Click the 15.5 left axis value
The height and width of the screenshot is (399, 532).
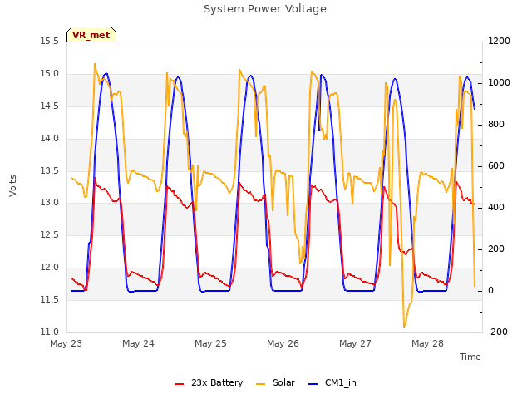click(x=50, y=42)
